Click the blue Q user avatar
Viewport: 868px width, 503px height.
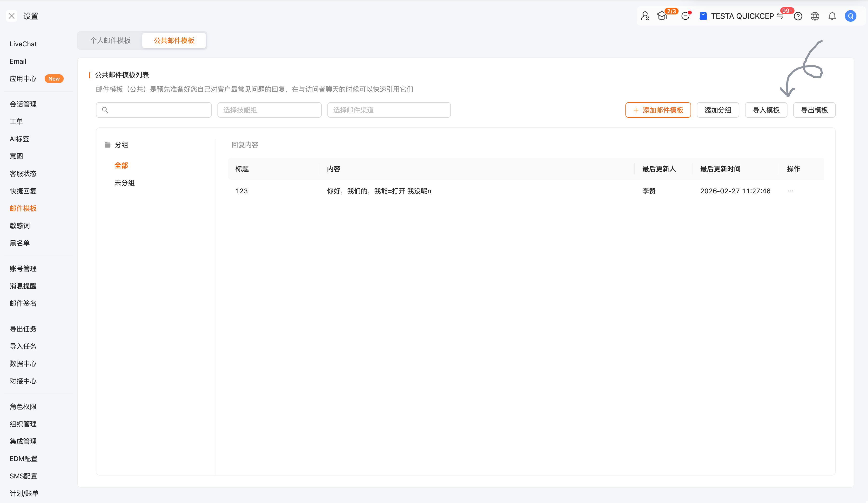[850, 16]
